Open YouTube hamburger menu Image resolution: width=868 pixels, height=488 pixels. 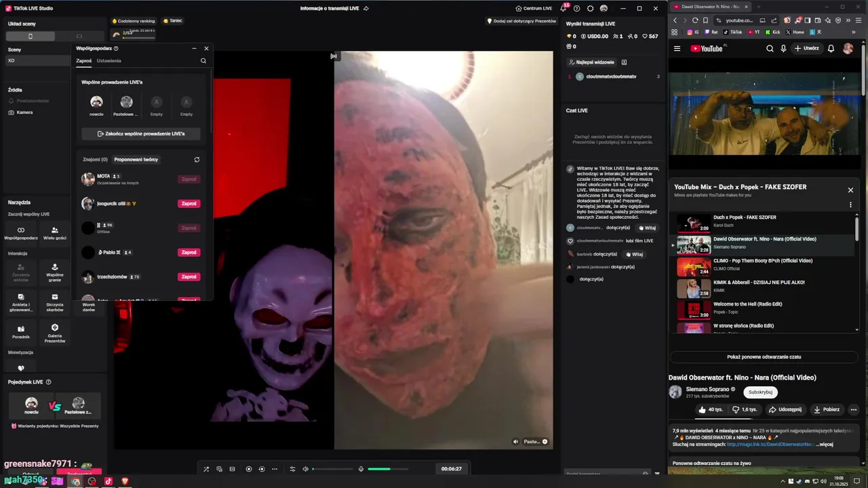click(677, 48)
